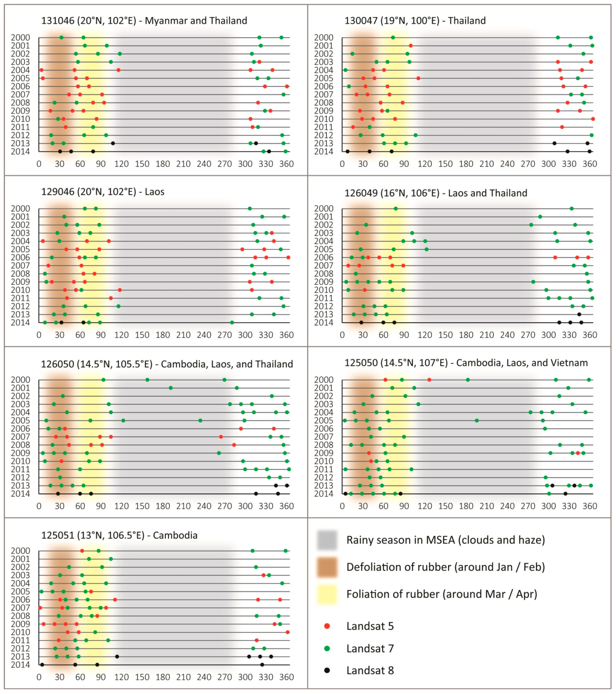Click the red Landsat 5 legend dot

click(x=327, y=626)
